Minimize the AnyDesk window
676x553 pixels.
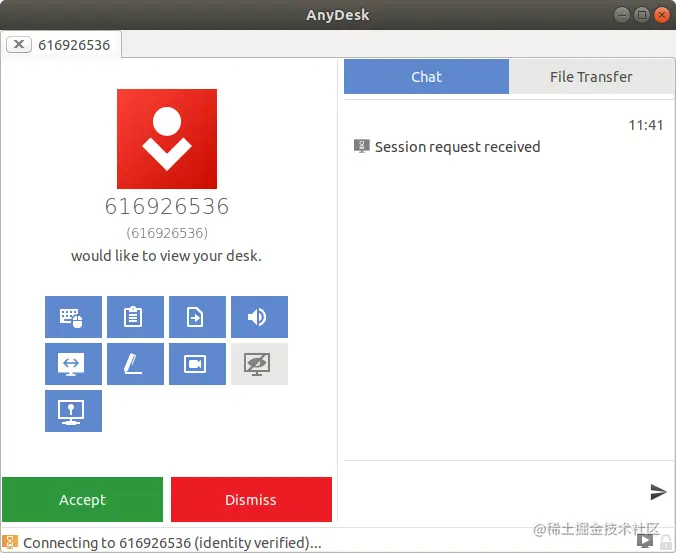click(x=621, y=15)
